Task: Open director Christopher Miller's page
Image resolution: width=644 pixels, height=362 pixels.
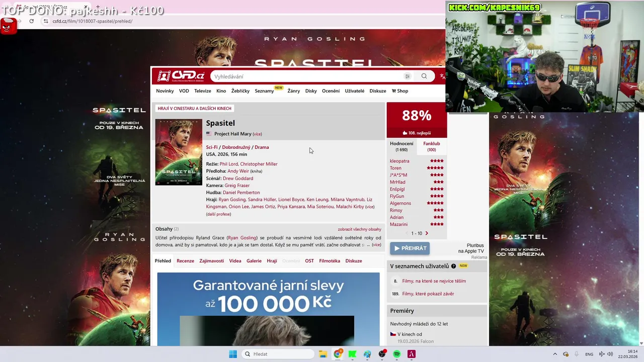Action: 259,164
